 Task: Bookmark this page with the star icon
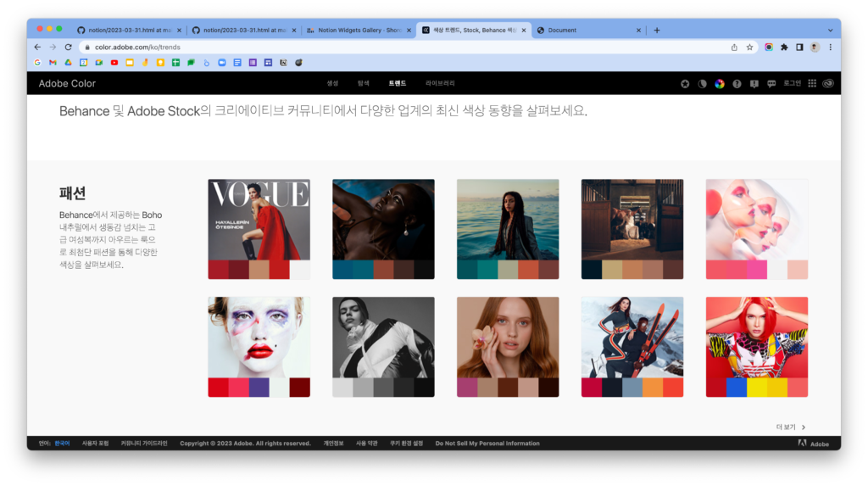click(x=749, y=47)
